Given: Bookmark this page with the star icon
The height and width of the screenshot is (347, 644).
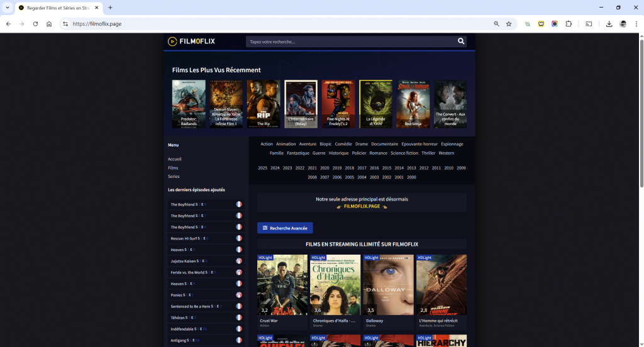Looking at the screenshot, I should click(x=509, y=24).
